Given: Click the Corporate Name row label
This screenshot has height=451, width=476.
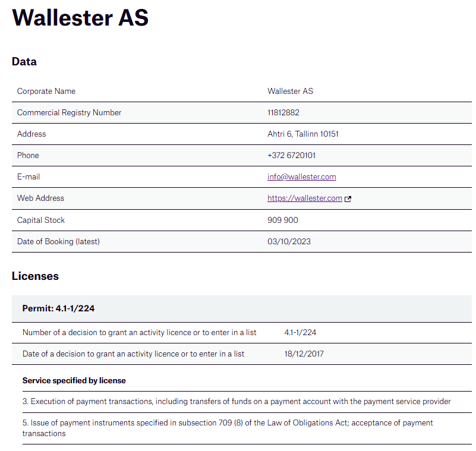Looking at the screenshot, I should click(x=46, y=92).
